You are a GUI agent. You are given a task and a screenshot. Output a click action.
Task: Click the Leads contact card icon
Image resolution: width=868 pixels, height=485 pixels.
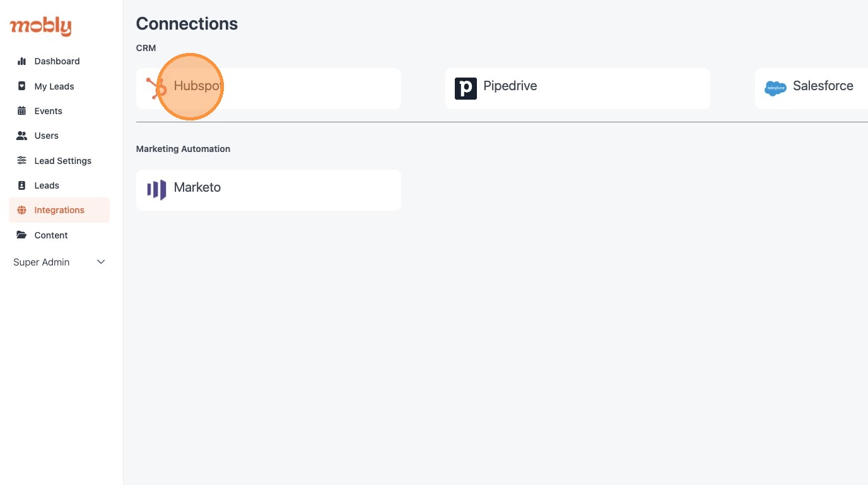pyautogui.click(x=22, y=185)
